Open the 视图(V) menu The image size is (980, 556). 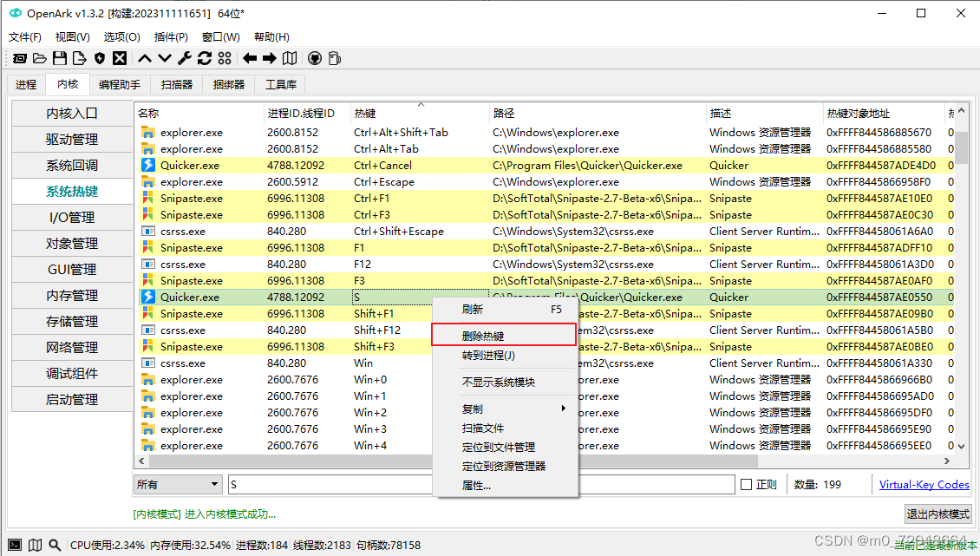coord(73,37)
